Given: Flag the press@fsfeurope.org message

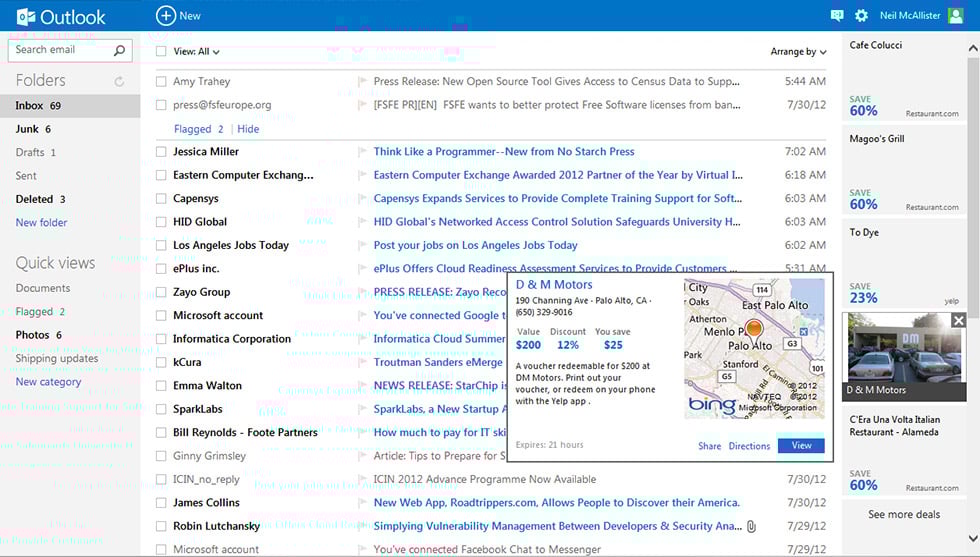Looking at the screenshot, I should point(362,105).
